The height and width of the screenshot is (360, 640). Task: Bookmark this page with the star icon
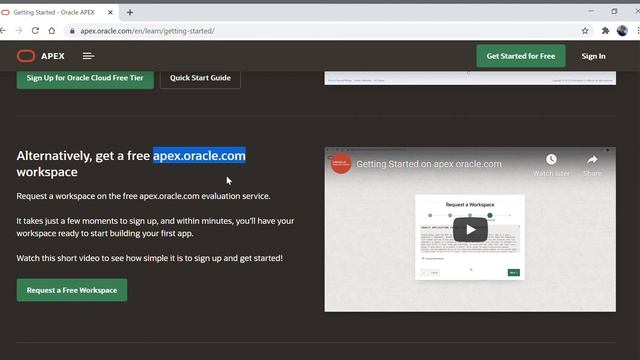tap(585, 31)
